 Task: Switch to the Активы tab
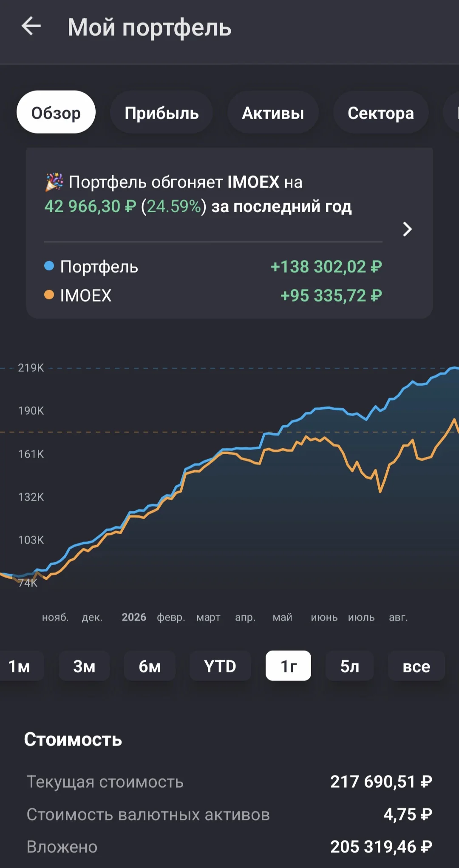click(x=273, y=112)
